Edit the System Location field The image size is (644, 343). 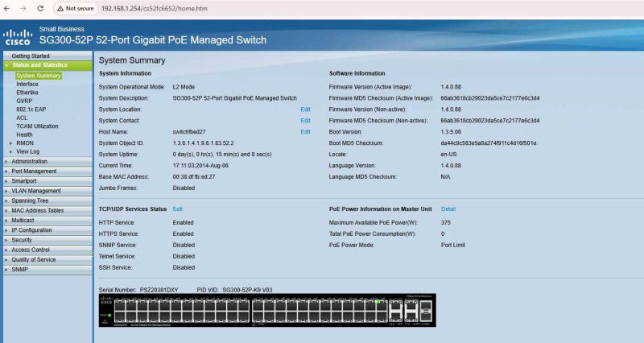click(x=305, y=110)
